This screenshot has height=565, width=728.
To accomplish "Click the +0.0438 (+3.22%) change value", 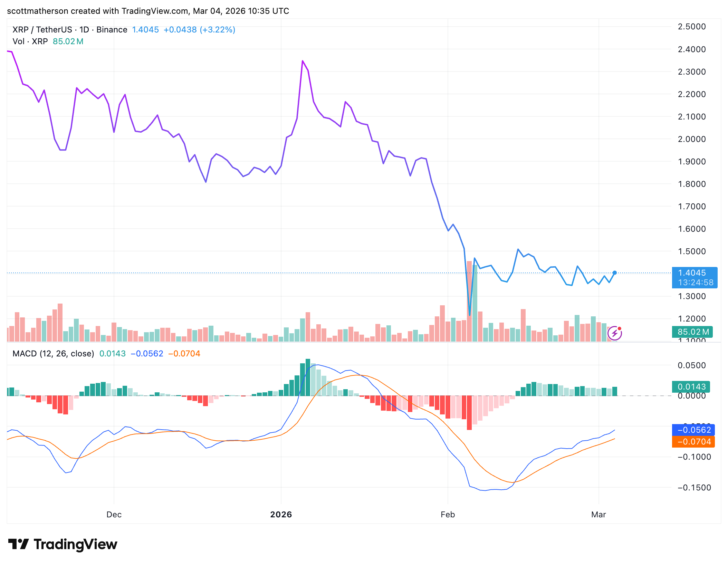I will pos(199,30).
